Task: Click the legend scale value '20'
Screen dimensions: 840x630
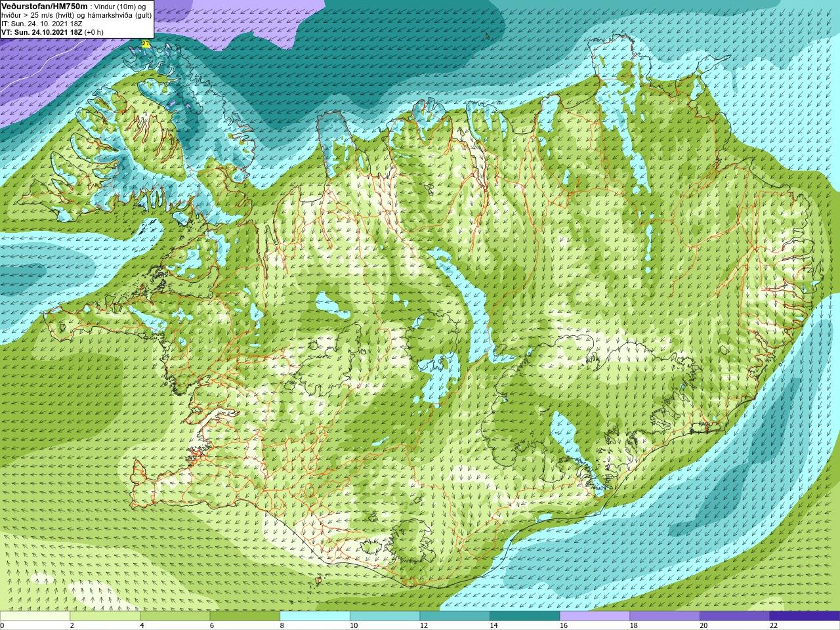Action: click(x=703, y=625)
